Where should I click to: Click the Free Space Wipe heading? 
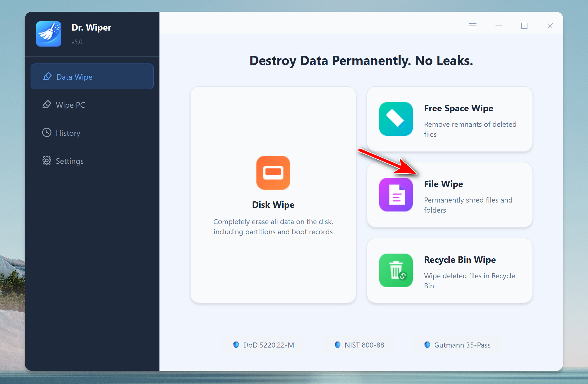pyautogui.click(x=459, y=108)
